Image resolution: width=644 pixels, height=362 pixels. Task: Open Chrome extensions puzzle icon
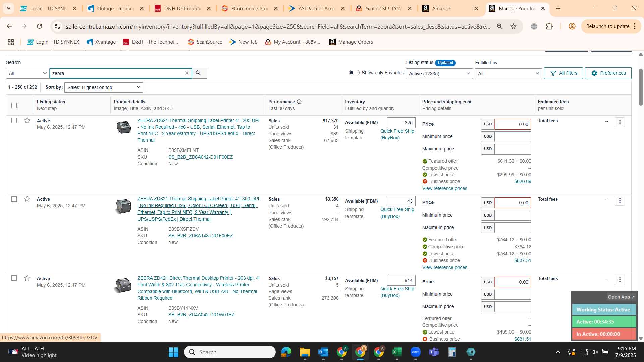coord(549,26)
